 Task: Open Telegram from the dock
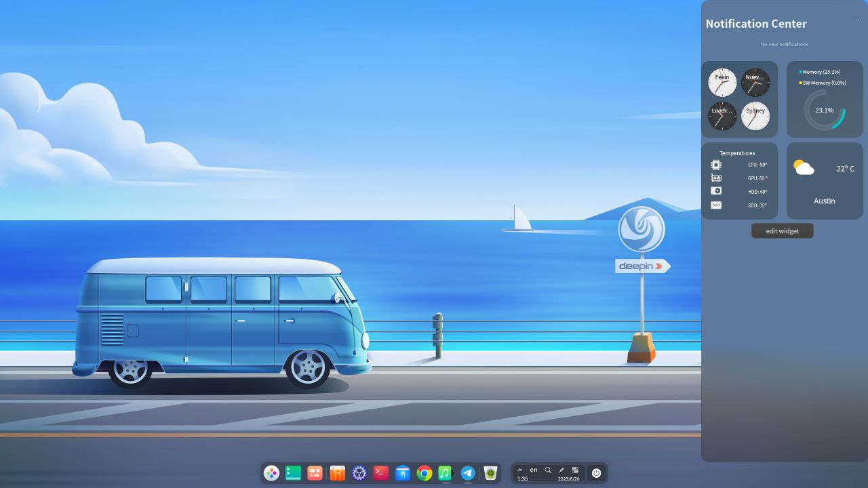pyautogui.click(x=468, y=473)
